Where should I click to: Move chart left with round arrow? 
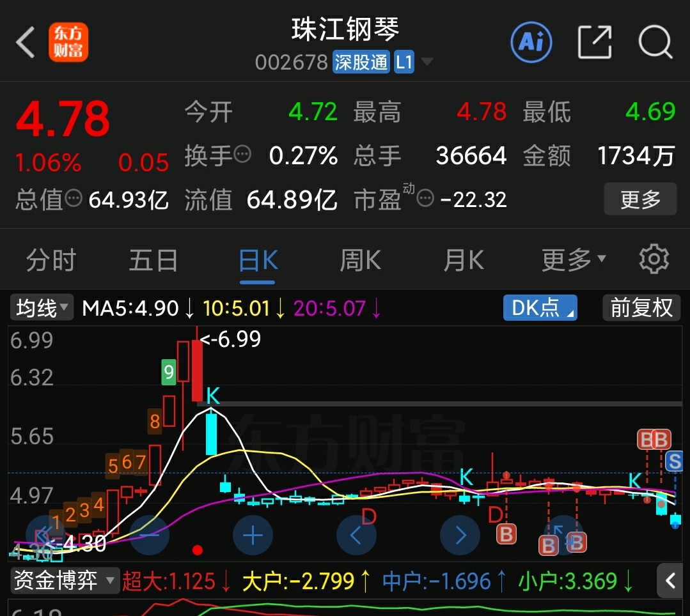pos(356,535)
